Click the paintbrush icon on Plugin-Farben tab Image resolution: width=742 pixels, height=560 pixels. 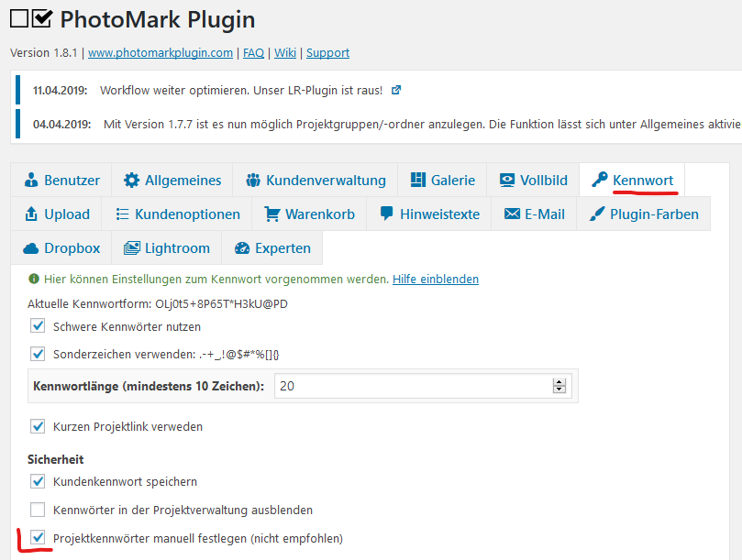point(597,214)
